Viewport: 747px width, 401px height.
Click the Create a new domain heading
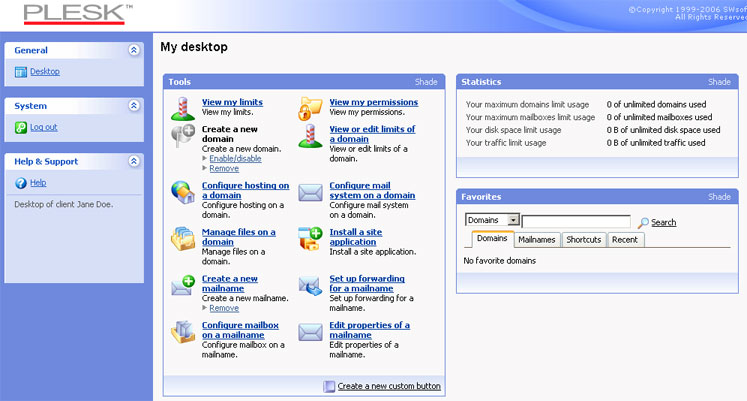230,134
